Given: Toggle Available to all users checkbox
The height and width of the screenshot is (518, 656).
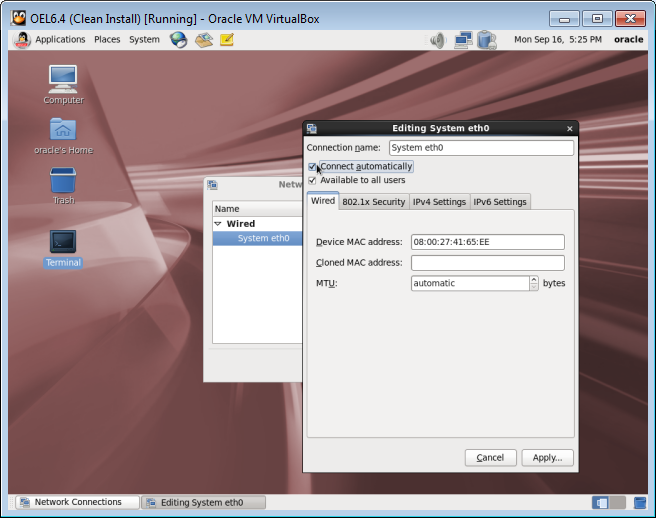Looking at the screenshot, I should tap(312, 180).
